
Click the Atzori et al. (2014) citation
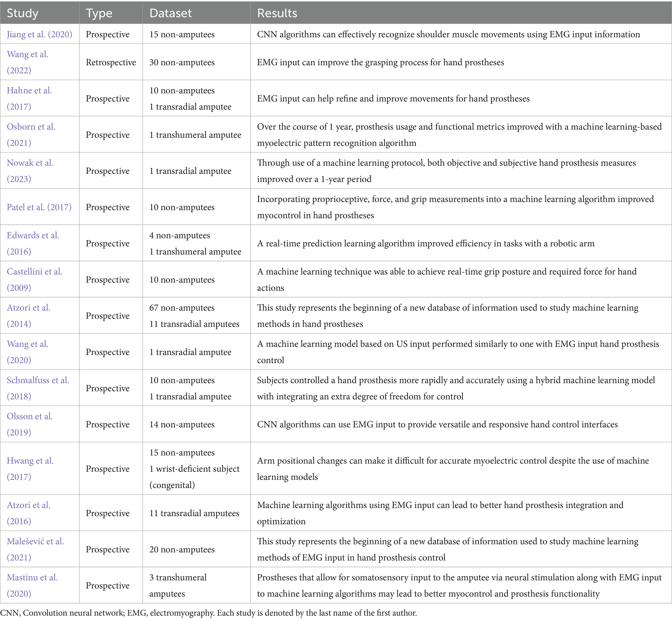click(29, 308)
